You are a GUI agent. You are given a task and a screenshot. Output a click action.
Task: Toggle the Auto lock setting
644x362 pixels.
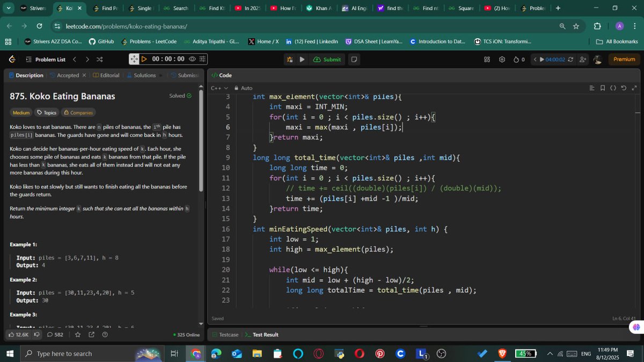click(x=244, y=88)
